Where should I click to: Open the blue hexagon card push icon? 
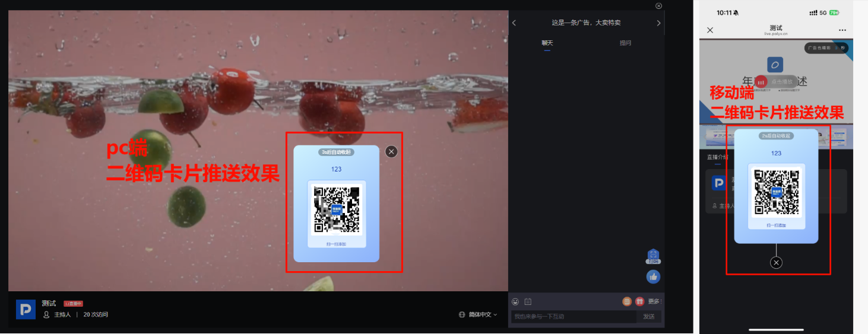(x=653, y=255)
